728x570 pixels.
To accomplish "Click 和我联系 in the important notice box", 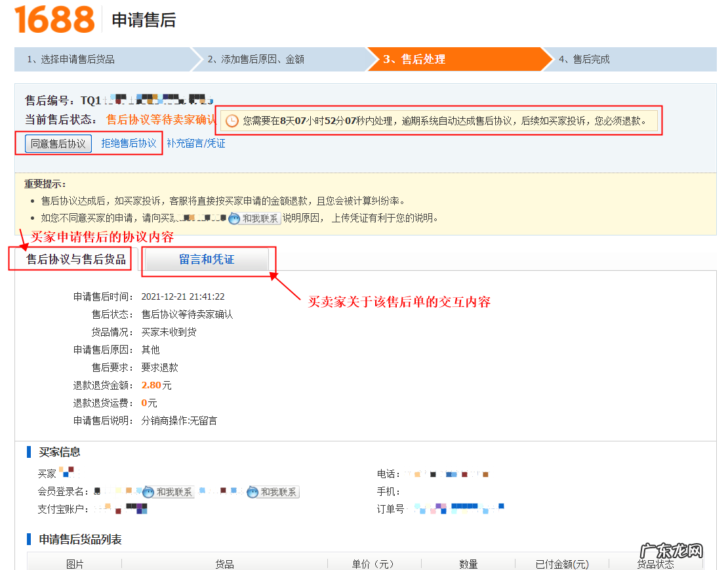I will pos(255,218).
